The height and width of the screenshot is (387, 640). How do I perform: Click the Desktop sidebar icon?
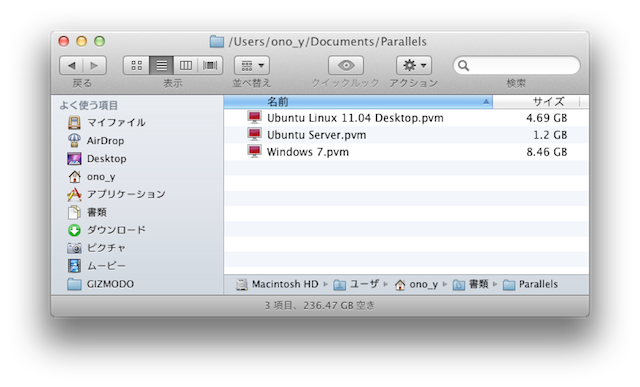point(74,158)
